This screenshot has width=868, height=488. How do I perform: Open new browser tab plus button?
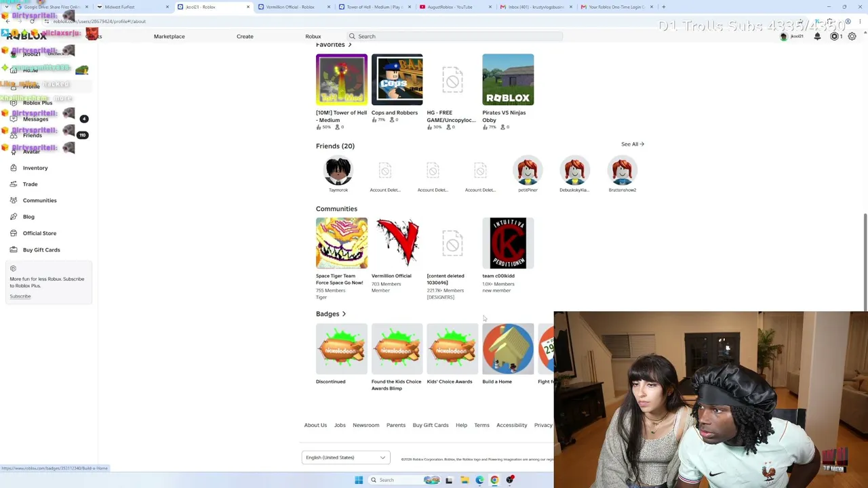tap(663, 7)
